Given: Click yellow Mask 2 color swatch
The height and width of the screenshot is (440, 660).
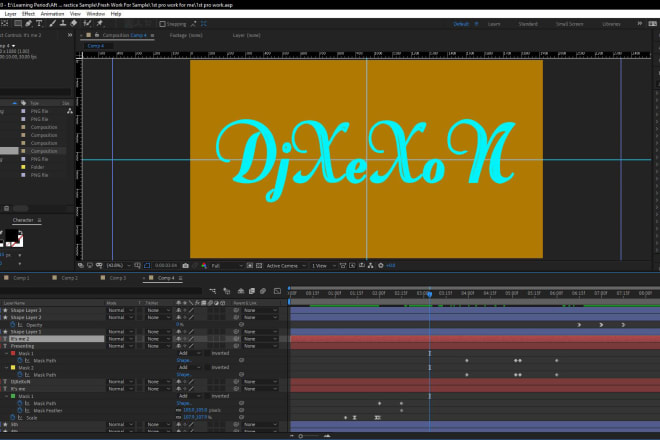Looking at the screenshot, I should pos(13,368).
